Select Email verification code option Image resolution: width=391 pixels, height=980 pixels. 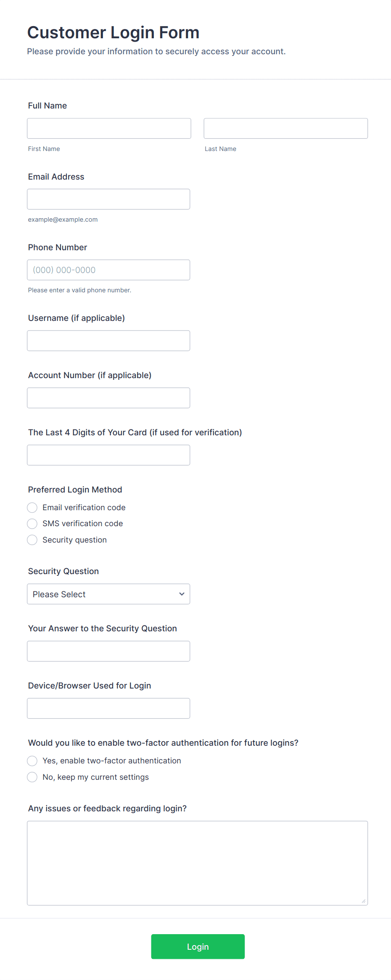click(x=32, y=508)
